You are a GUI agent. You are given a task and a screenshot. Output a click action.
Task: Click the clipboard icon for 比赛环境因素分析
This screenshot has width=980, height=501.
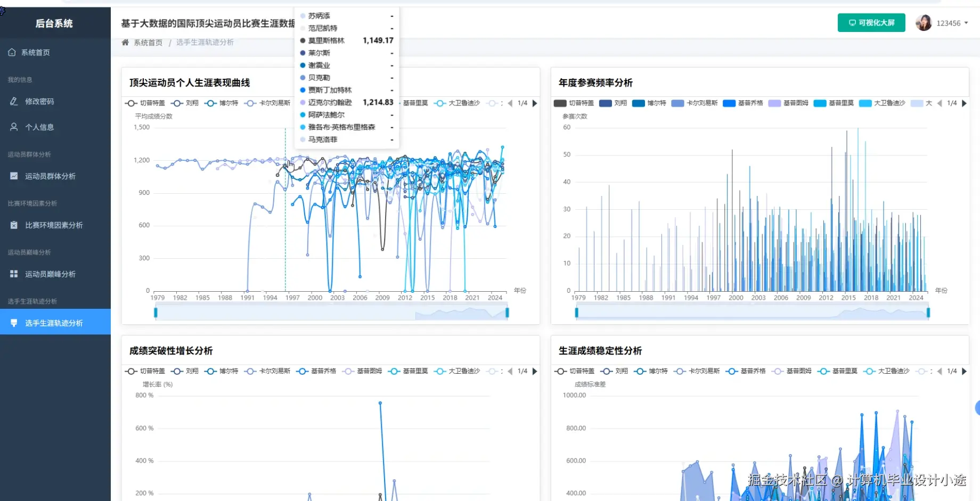(14, 225)
